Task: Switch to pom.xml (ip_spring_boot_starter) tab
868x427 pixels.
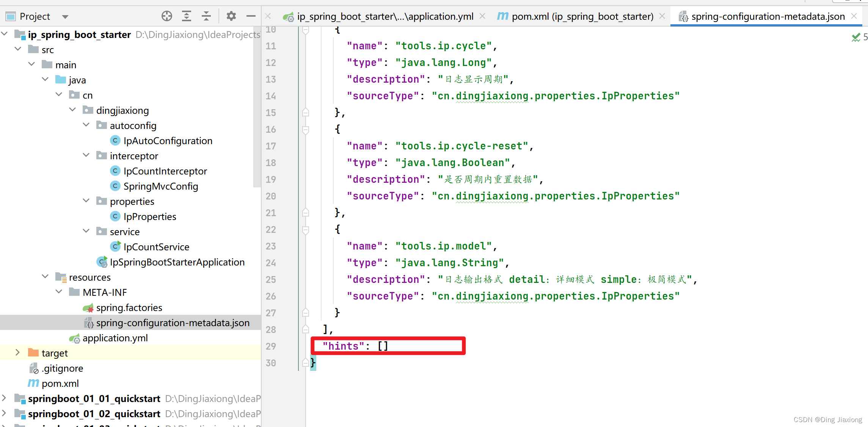Action: click(x=582, y=16)
